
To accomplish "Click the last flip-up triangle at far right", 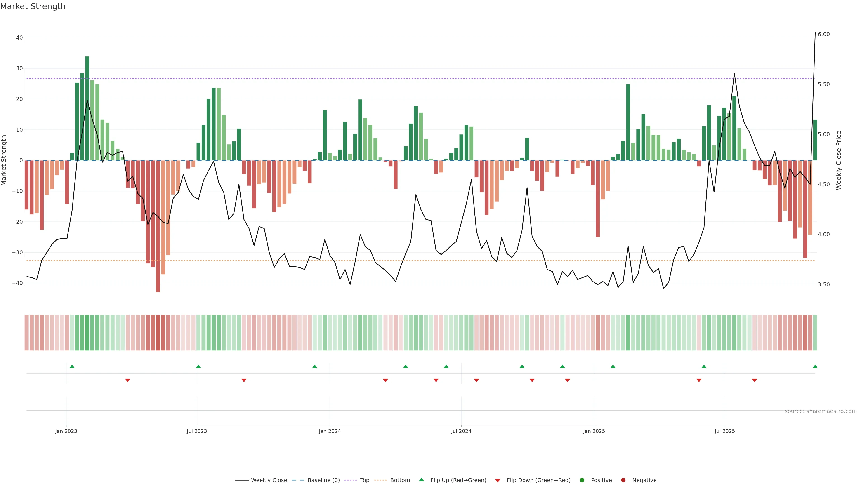I will pyautogui.click(x=815, y=366).
